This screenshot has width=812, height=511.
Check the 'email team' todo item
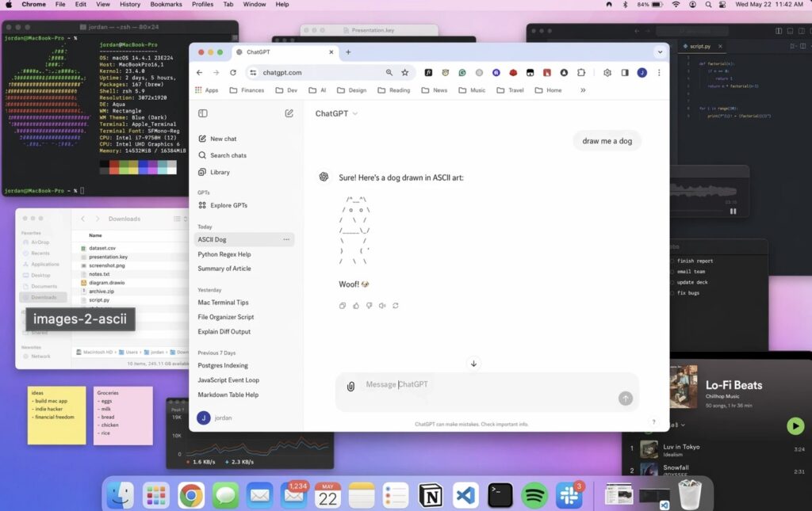click(x=672, y=272)
